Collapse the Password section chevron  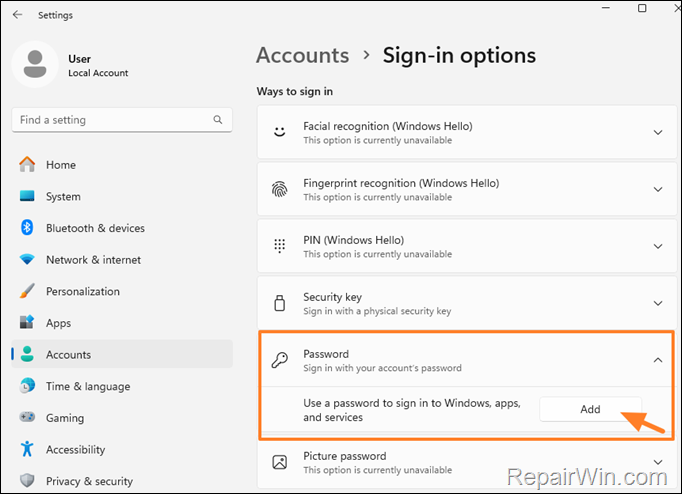[658, 360]
